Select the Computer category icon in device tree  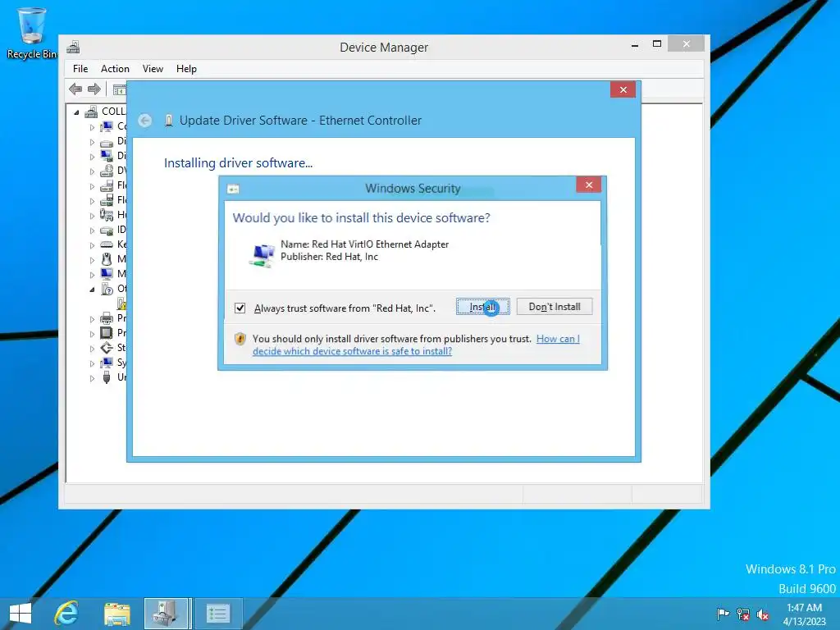tap(107, 126)
